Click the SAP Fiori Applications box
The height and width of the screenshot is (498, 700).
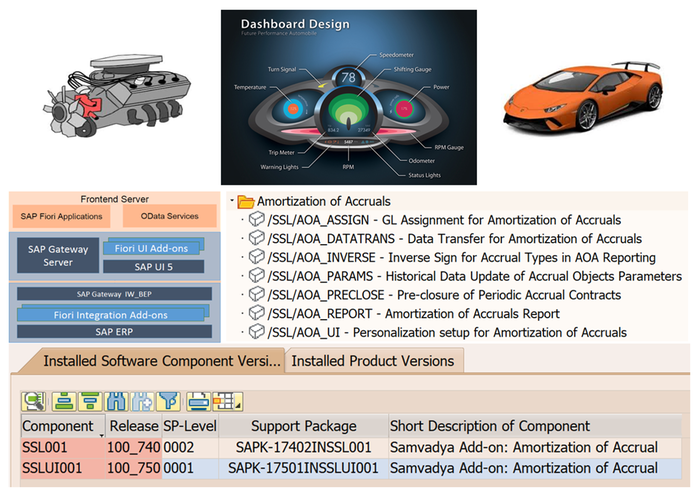tap(62, 216)
